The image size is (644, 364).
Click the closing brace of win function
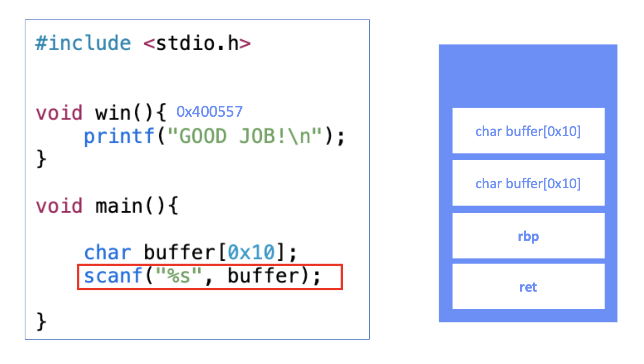(x=41, y=159)
